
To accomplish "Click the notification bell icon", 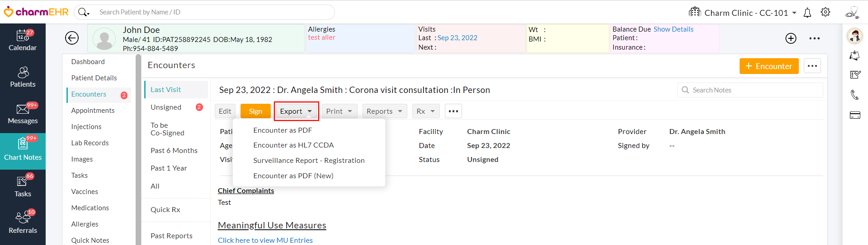I will 807,13.
